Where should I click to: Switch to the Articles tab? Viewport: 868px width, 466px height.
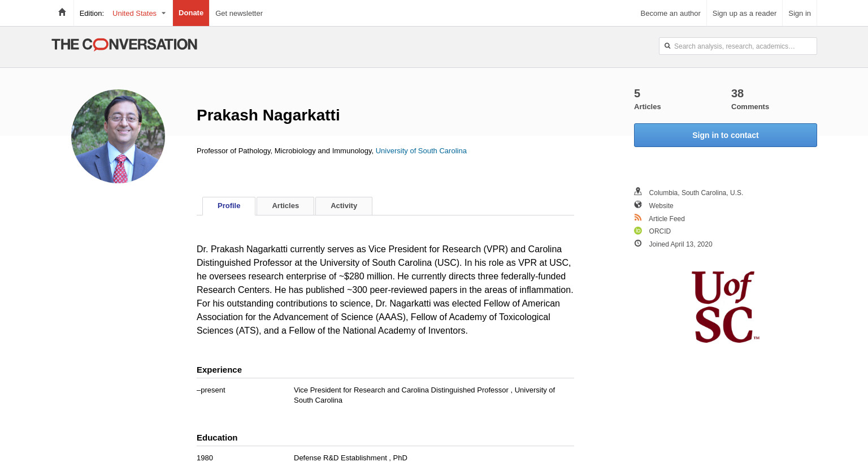coord(285,206)
